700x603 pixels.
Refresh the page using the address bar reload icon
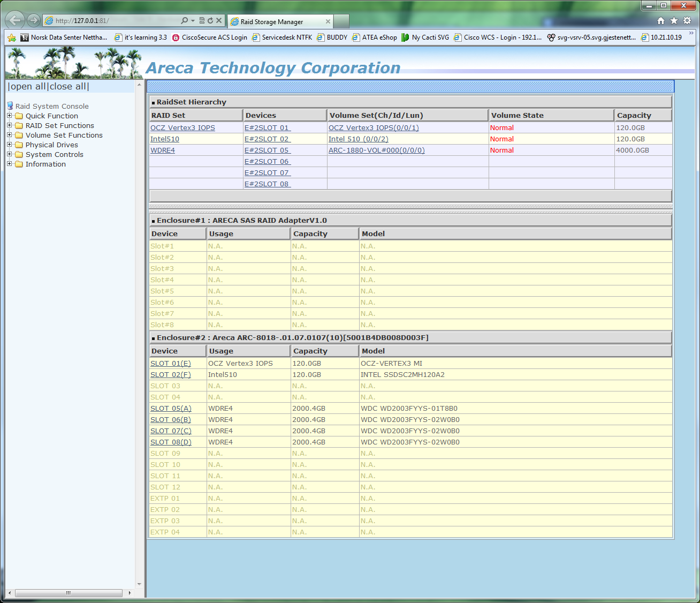tap(210, 20)
